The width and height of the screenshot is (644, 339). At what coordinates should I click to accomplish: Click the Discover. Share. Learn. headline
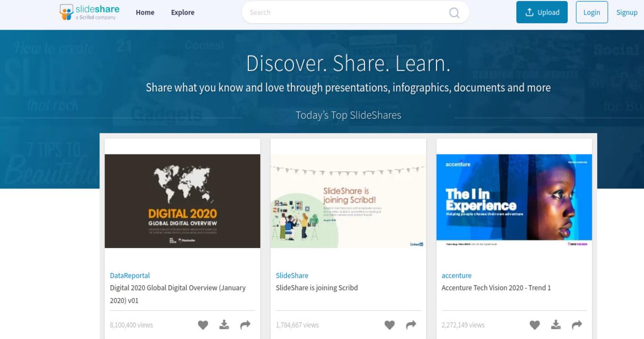tap(348, 64)
